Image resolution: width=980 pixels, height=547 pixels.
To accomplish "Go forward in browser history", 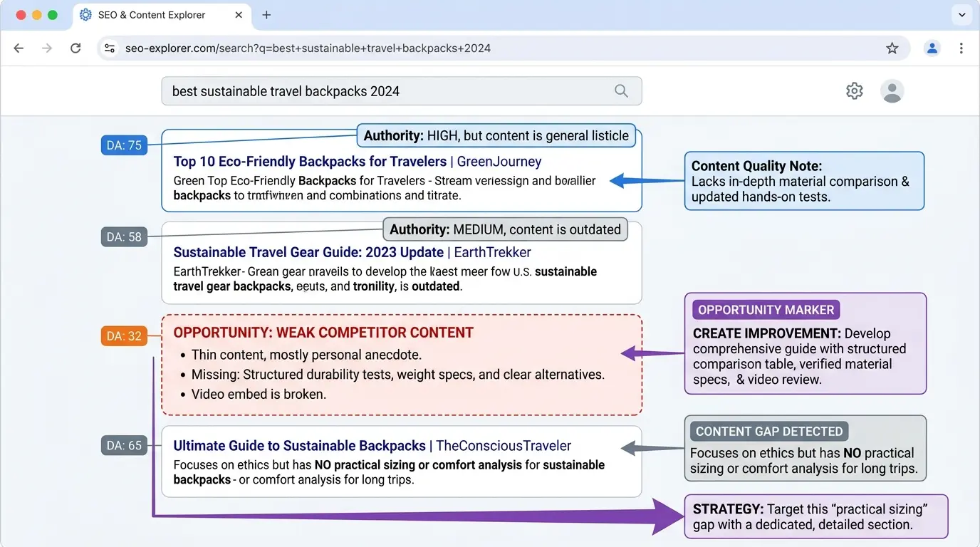I will click(47, 48).
